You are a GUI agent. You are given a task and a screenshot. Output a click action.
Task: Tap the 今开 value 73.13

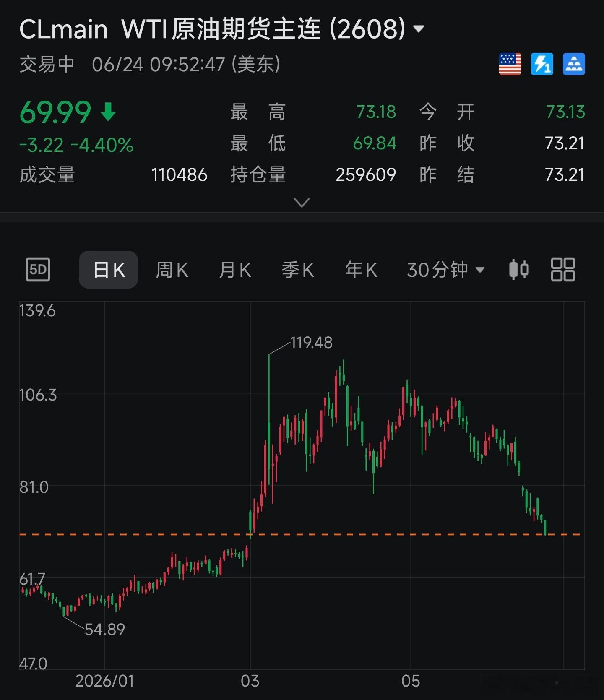tap(565, 112)
